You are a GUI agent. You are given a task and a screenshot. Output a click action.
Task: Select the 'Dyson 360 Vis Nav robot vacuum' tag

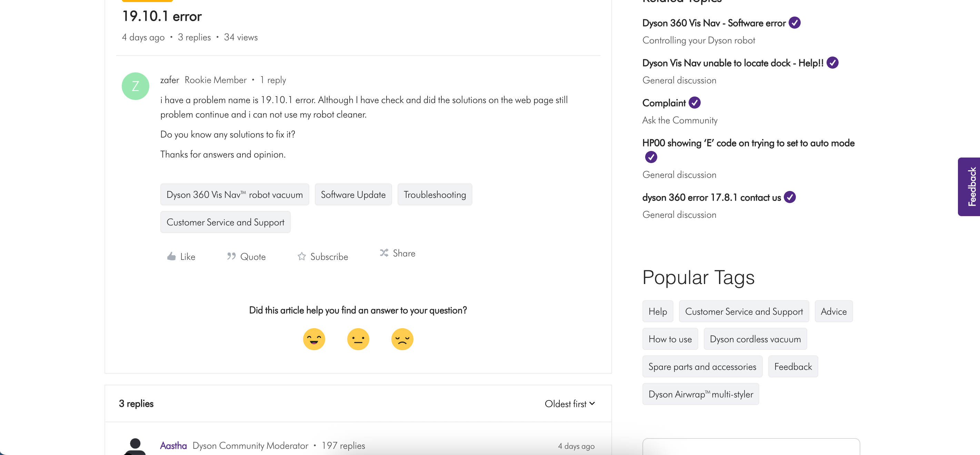click(234, 194)
